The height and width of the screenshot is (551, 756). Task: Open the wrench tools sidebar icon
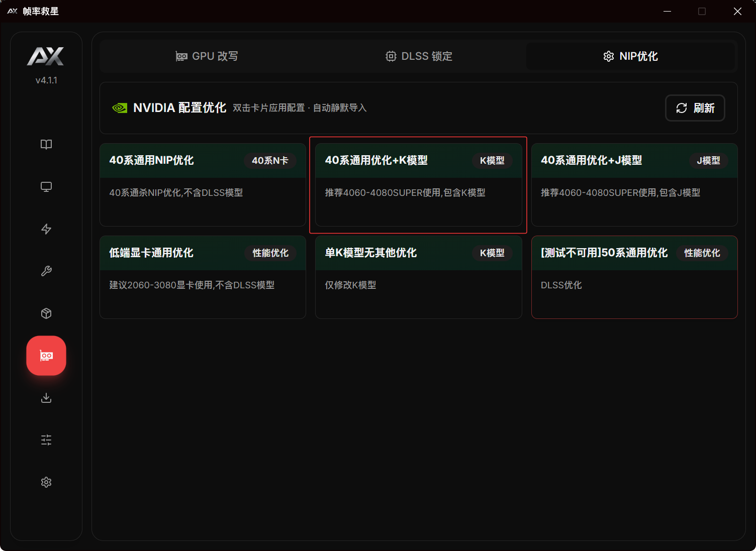(x=46, y=271)
